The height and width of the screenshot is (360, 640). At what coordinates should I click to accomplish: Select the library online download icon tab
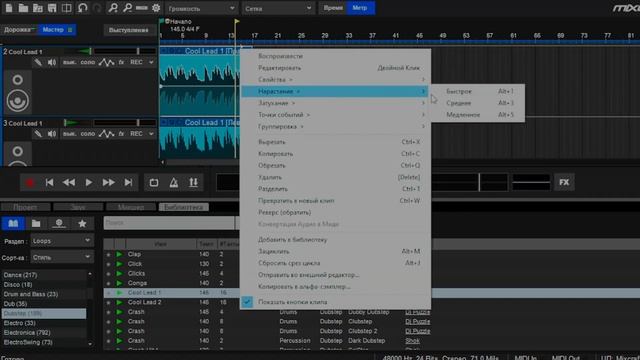tap(59, 223)
